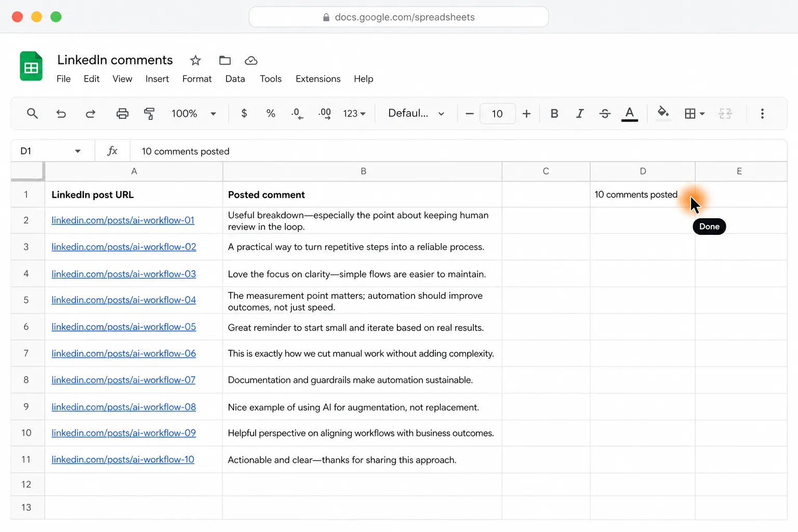Viewport: 798px width, 532px height.
Task: Open the ai-workflow-08 LinkedIn link
Action: click(124, 407)
